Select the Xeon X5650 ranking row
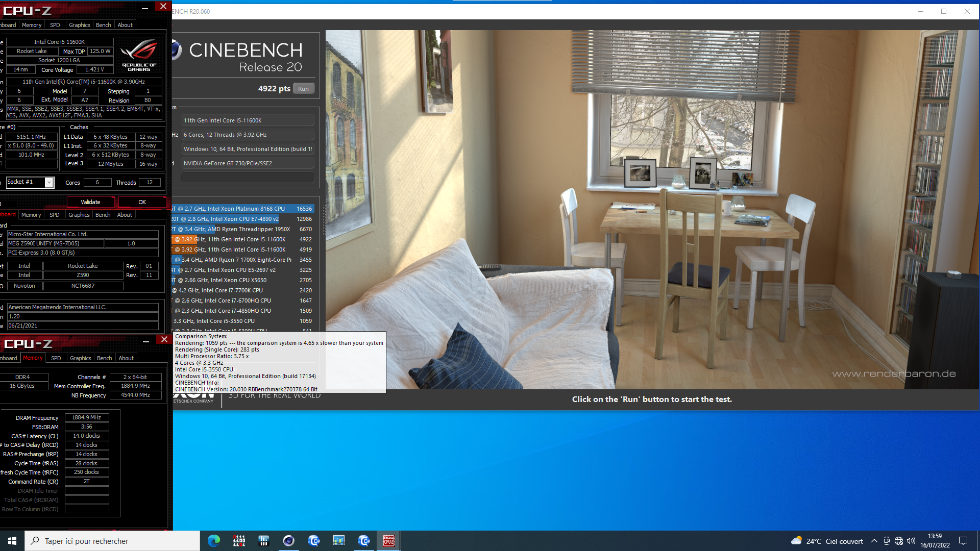 tap(243, 280)
